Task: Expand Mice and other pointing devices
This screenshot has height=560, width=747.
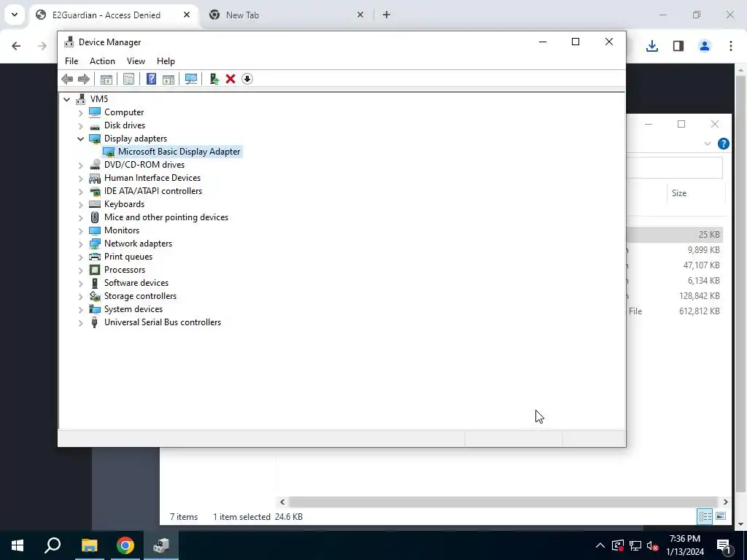Action: 80,217
